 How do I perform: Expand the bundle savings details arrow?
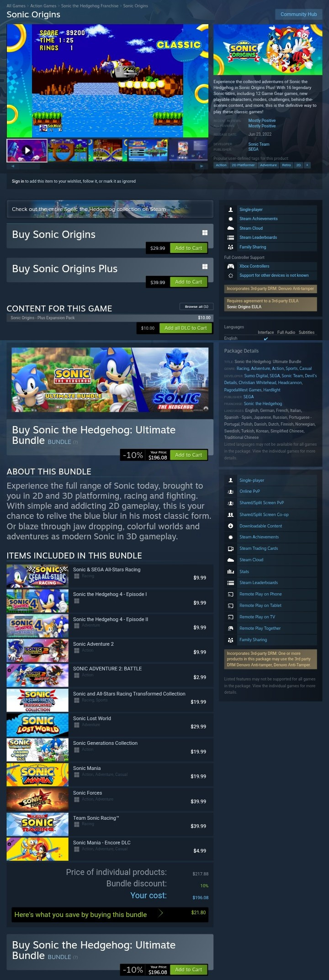point(160,913)
